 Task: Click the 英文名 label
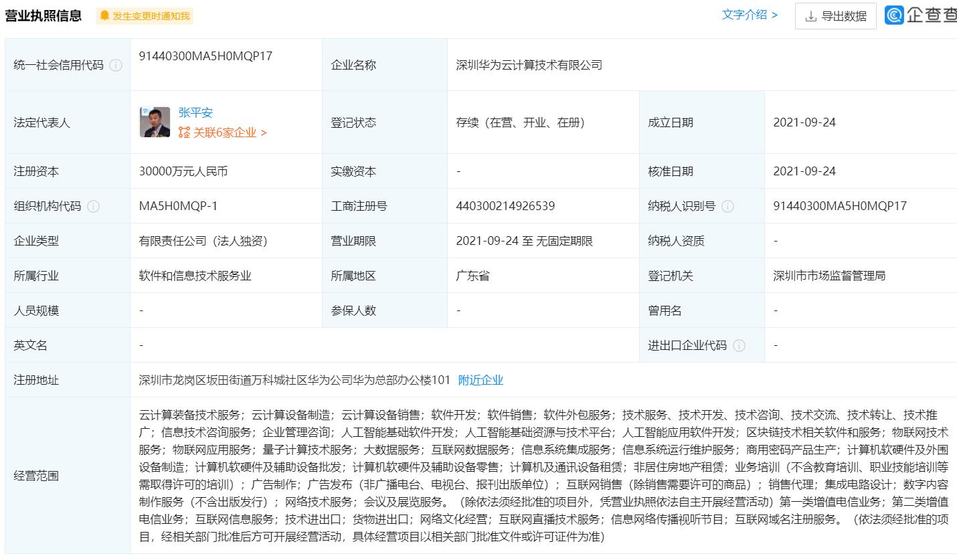coord(30,345)
